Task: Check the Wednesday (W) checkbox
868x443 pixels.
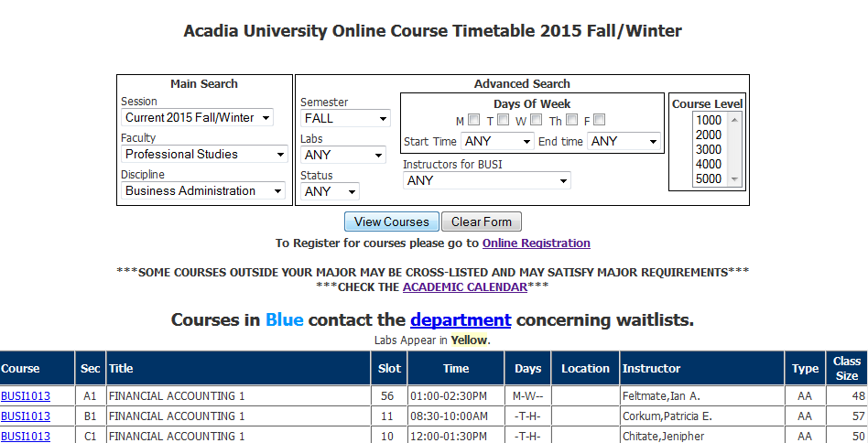Action: pyautogui.click(x=536, y=120)
